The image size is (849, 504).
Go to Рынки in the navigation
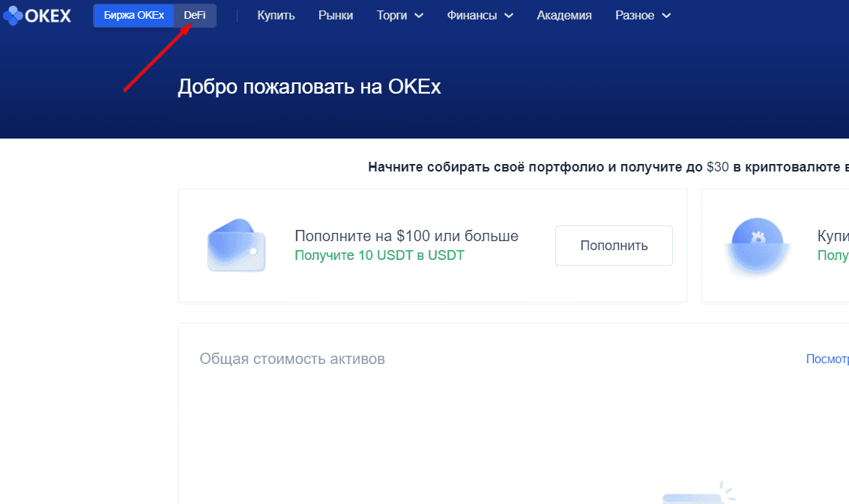click(336, 15)
